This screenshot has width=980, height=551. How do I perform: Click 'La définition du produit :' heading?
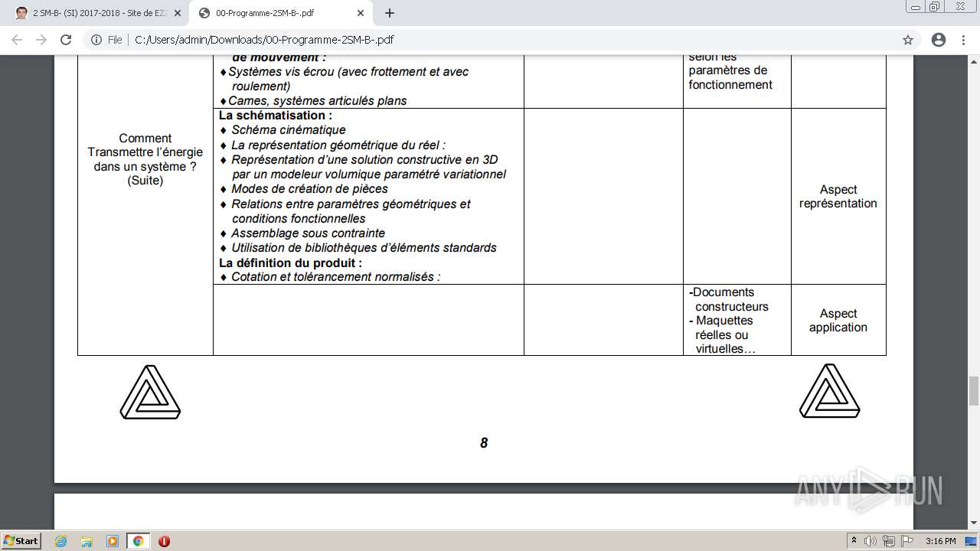[x=291, y=262]
